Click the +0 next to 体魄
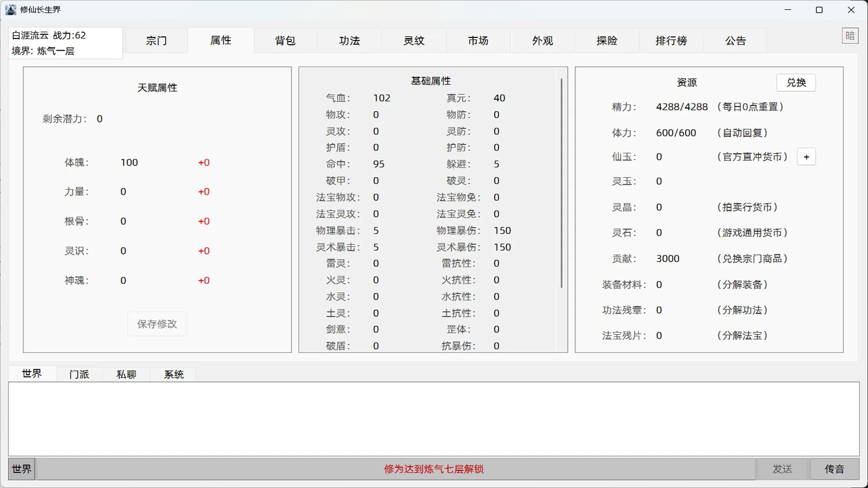The width and height of the screenshot is (868, 488). point(204,163)
